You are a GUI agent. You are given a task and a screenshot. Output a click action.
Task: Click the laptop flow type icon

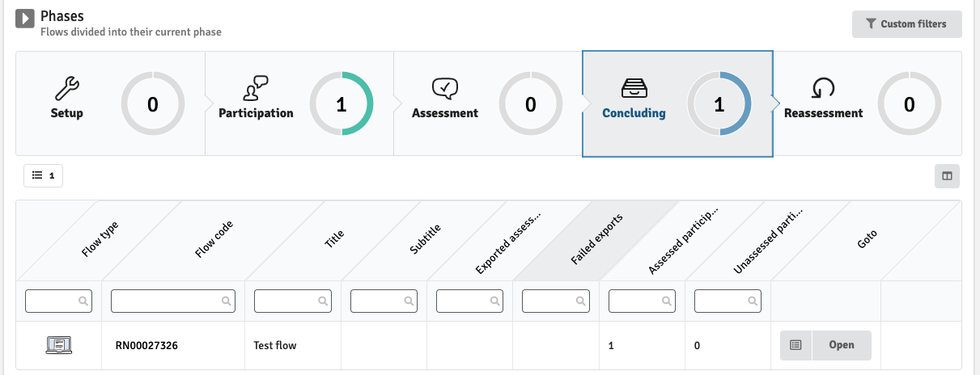point(59,345)
